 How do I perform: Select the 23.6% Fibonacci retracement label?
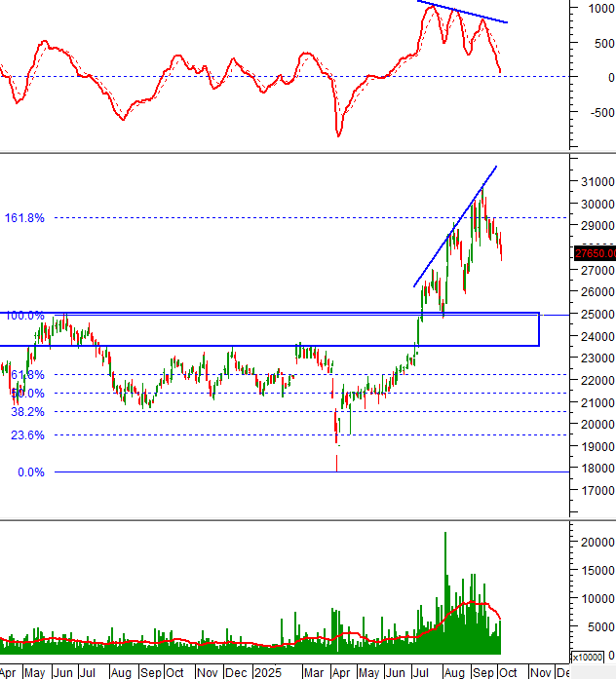(x=26, y=435)
